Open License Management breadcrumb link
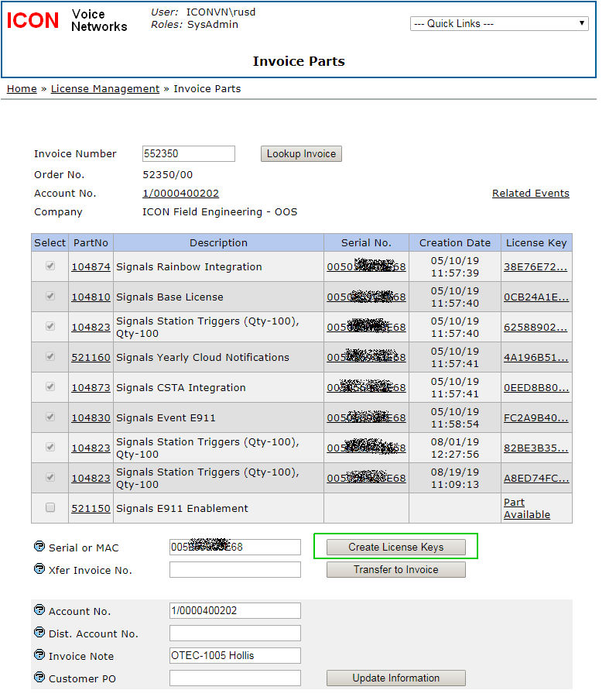Screen dimensions: 616x697 pos(104,89)
